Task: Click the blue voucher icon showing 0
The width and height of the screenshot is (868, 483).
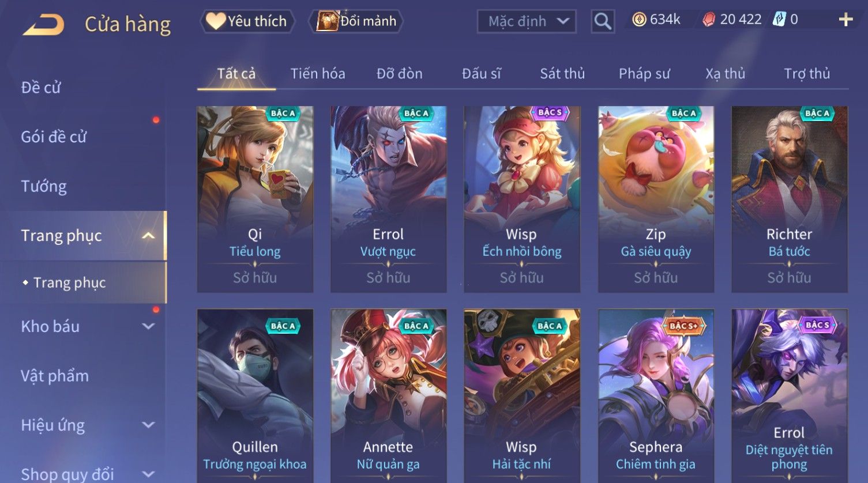Action: (x=779, y=20)
